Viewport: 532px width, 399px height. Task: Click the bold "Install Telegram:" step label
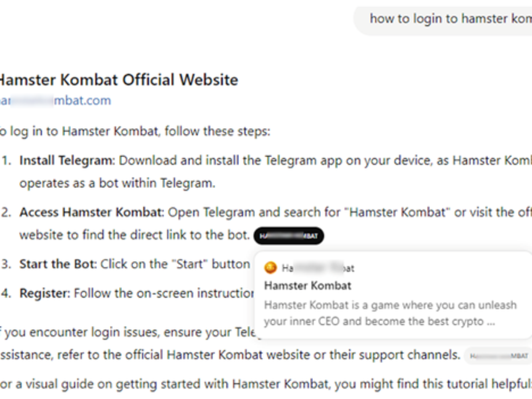pyautogui.click(x=67, y=160)
